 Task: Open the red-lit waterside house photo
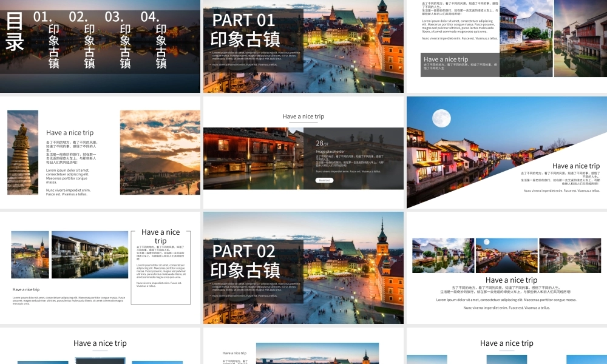click(x=253, y=158)
